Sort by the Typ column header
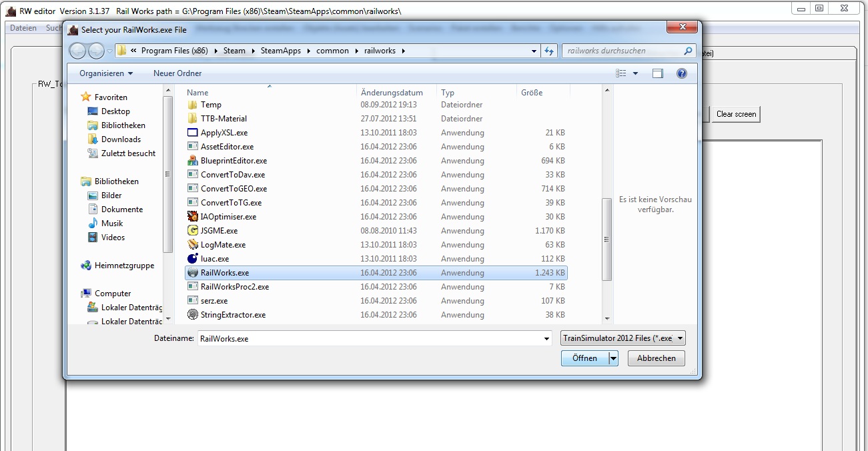The width and height of the screenshot is (868, 451). (x=448, y=93)
